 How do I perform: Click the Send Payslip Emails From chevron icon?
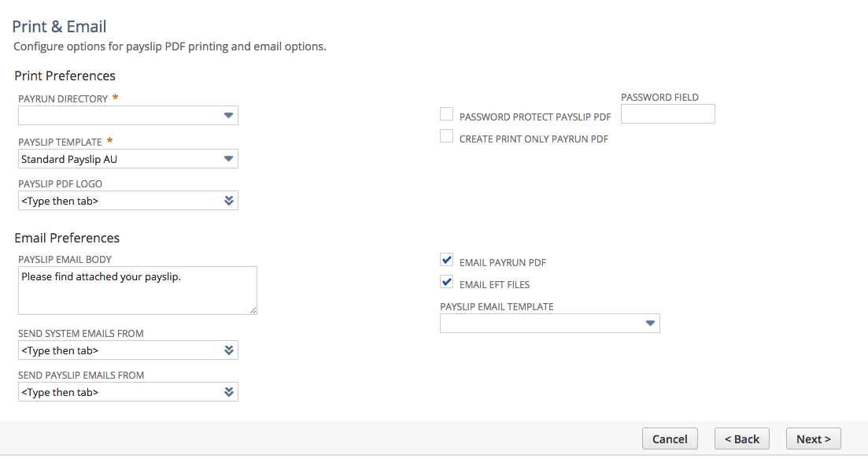(229, 391)
